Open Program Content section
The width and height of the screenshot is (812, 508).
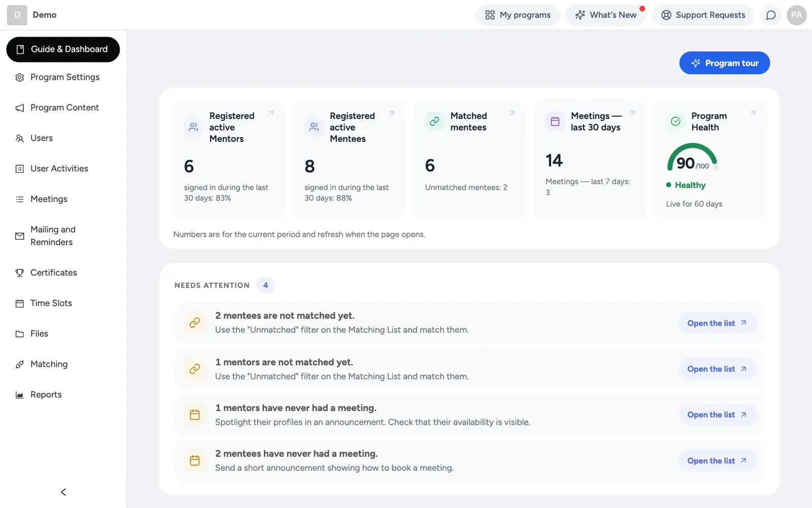pyautogui.click(x=63, y=108)
